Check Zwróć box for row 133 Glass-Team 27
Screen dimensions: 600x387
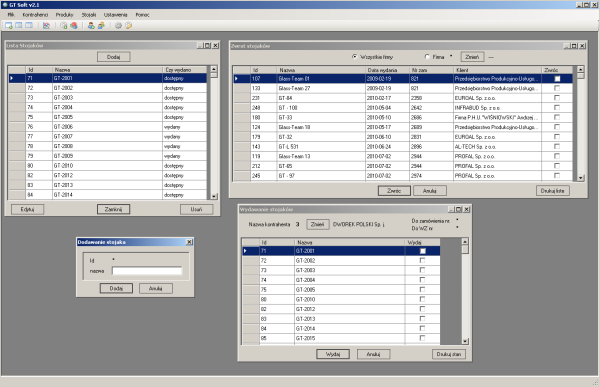click(557, 88)
